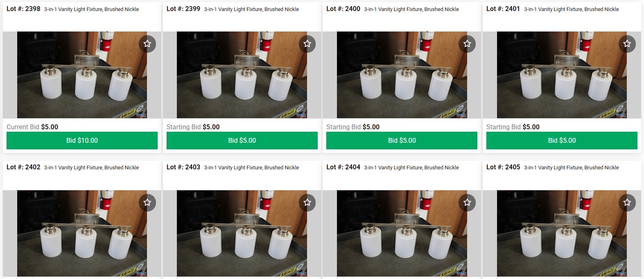Viewport: 644px width, 279px height.
Task: Click Bid $5.00 under Lot 2401
Action: 562,140
